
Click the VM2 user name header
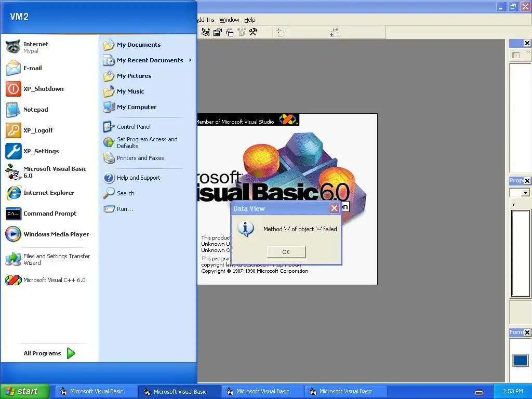click(19, 17)
